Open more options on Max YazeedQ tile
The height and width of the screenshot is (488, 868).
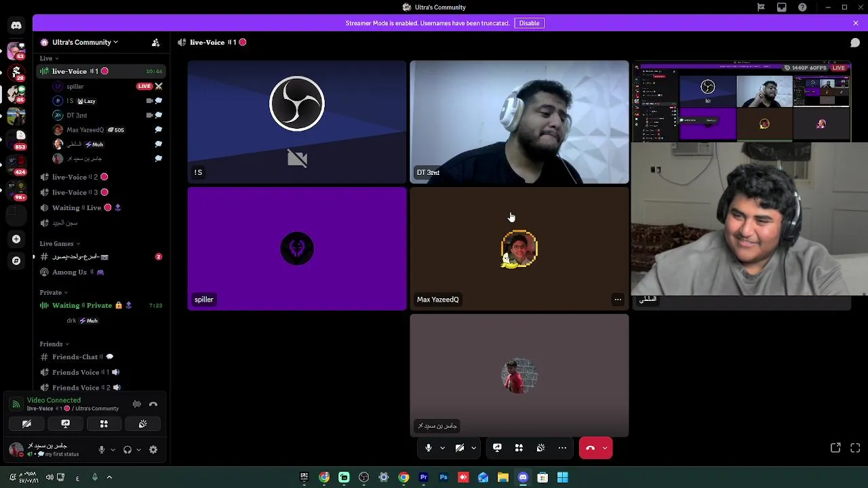coord(618,300)
